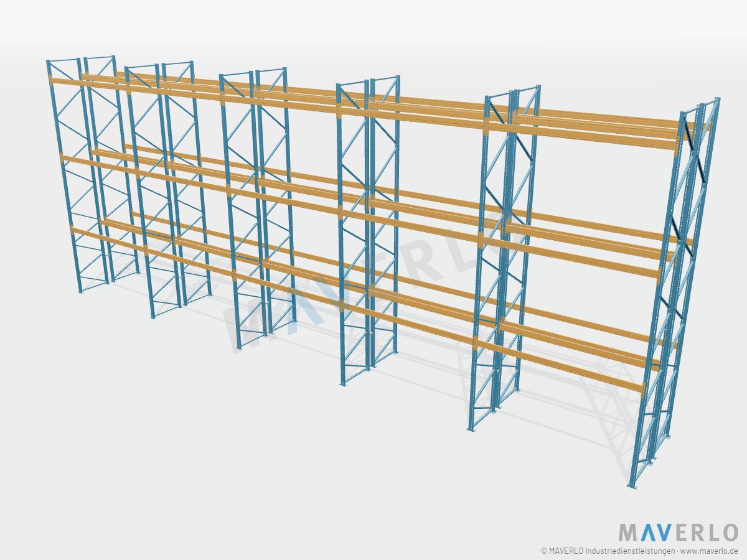The height and width of the screenshot is (560, 747).
Task: Select the "© MAVERLO Industriedienstleistungen" copyright text
Action: coord(608,551)
